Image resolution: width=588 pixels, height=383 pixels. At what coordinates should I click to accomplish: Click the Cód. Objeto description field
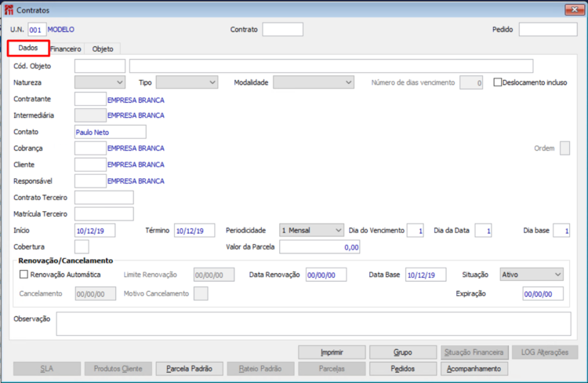(331, 66)
